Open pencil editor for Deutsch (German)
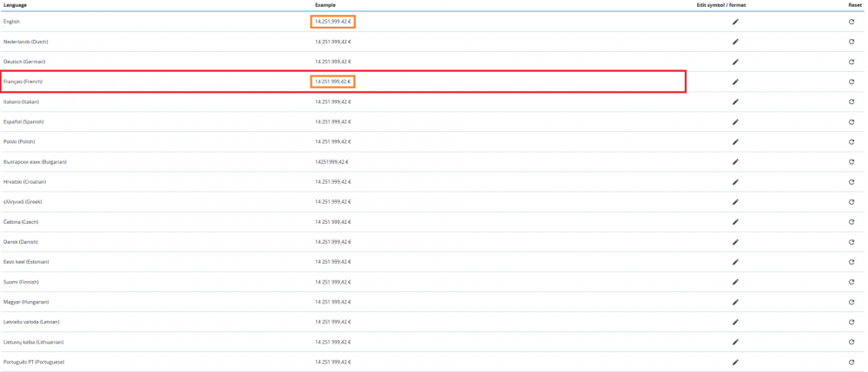The image size is (868, 372). (735, 62)
